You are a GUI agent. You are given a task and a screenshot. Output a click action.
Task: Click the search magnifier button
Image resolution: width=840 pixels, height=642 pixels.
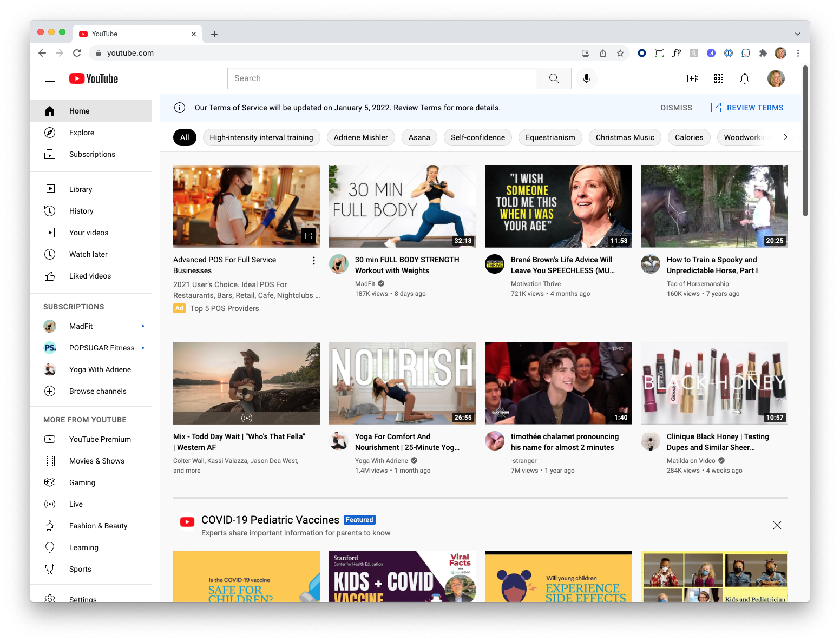point(554,78)
